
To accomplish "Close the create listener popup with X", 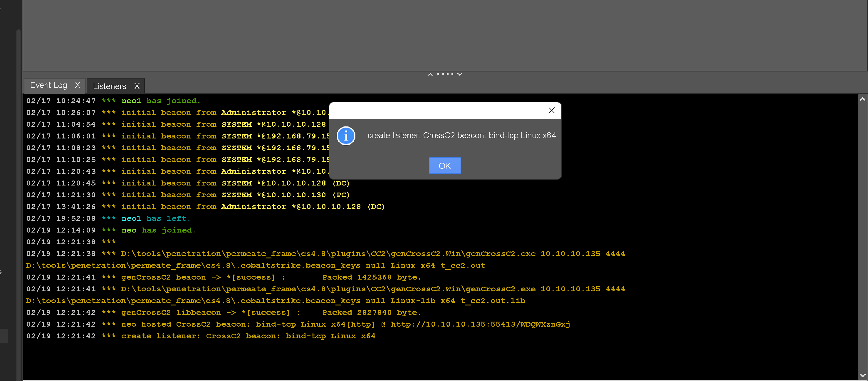I will (551, 110).
